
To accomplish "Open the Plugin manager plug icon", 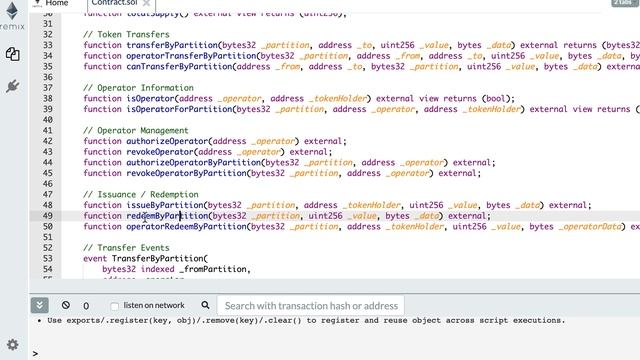I will point(13,86).
